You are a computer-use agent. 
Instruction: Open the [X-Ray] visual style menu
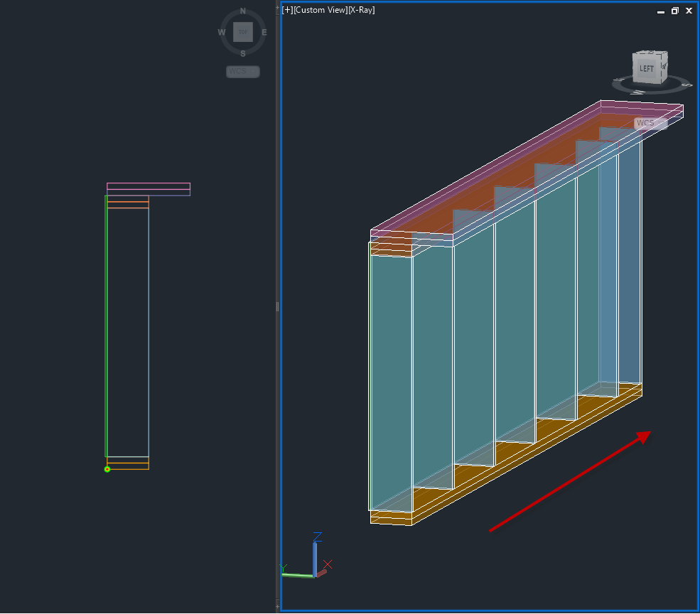[x=362, y=10]
